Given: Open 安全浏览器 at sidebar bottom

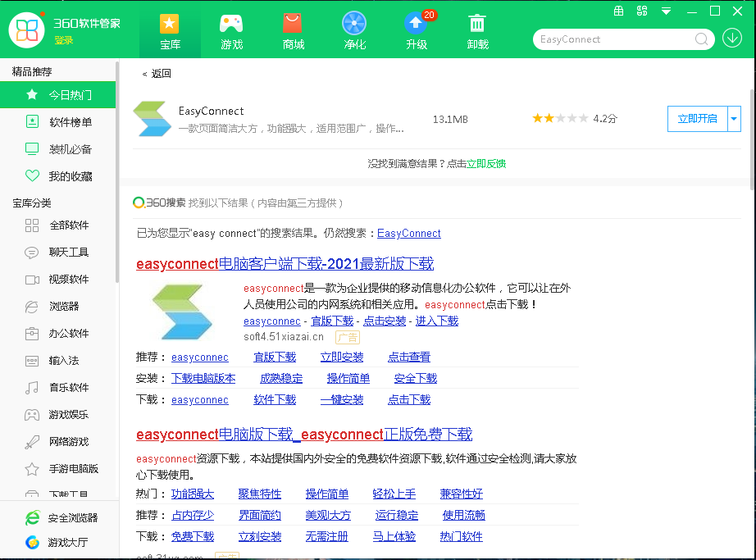Looking at the screenshot, I should coord(61,517).
